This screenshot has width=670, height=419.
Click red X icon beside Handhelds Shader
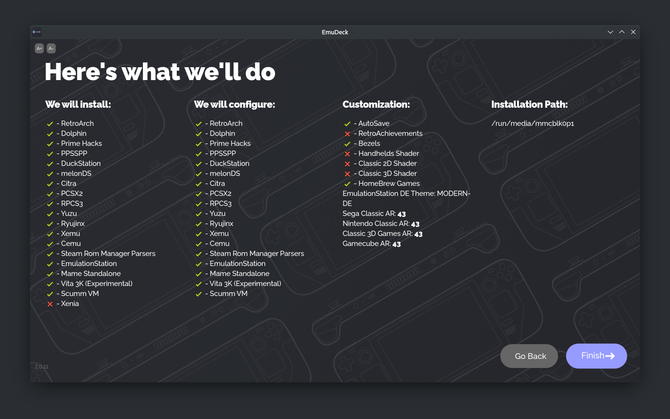(347, 154)
